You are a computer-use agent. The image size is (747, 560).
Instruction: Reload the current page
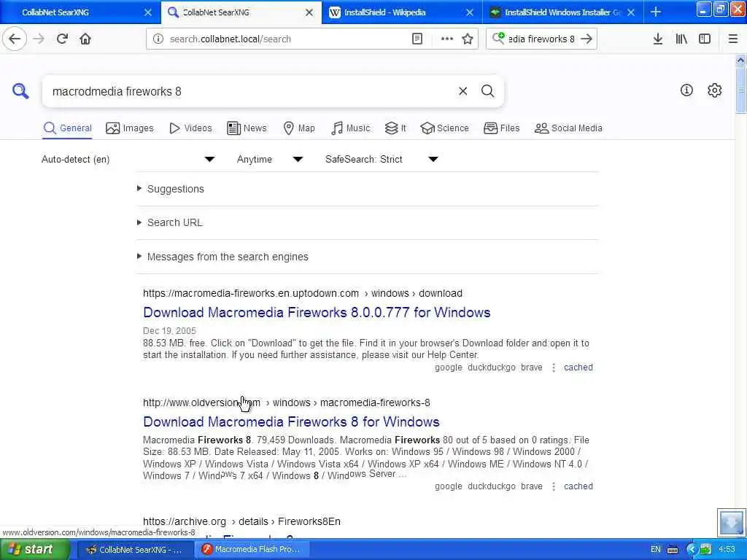pyautogui.click(x=62, y=39)
